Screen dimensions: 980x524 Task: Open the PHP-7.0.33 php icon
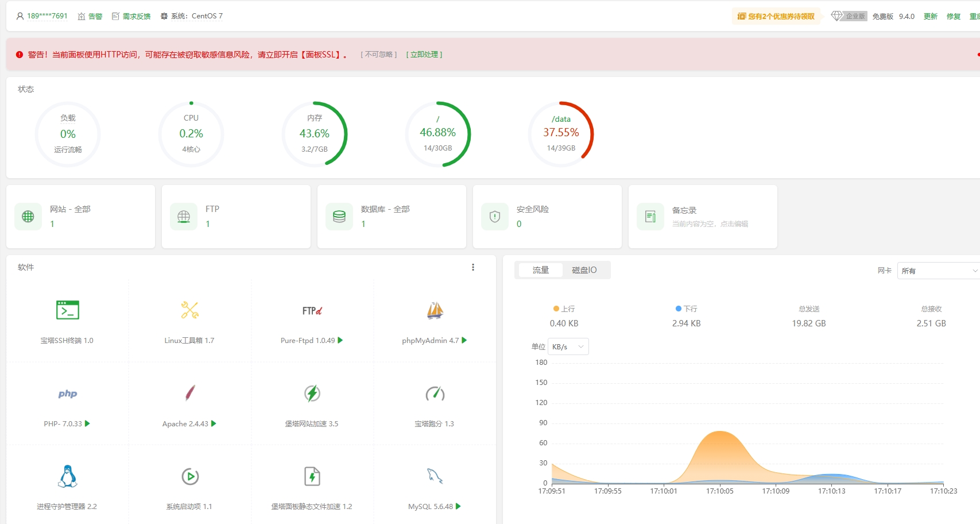click(68, 394)
